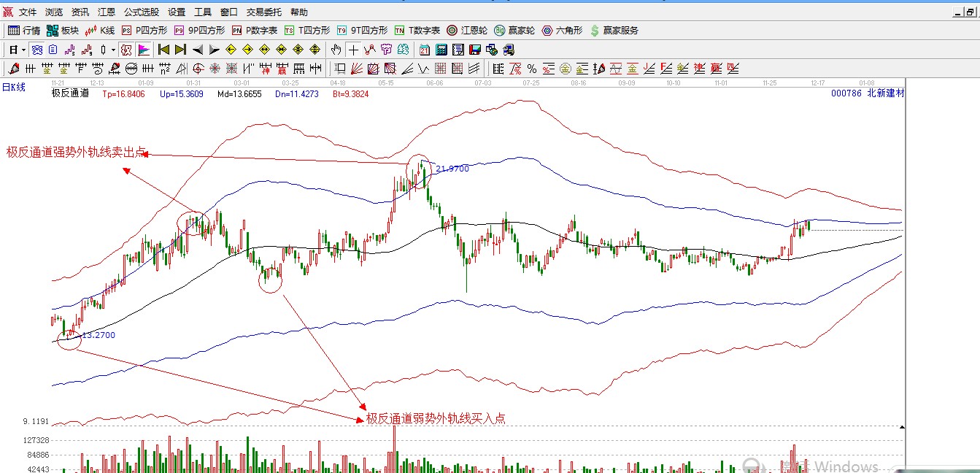Open the 江恩轮 Gann wheel tool
Image resolution: width=980 pixels, height=473 pixels.
coord(467,31)
